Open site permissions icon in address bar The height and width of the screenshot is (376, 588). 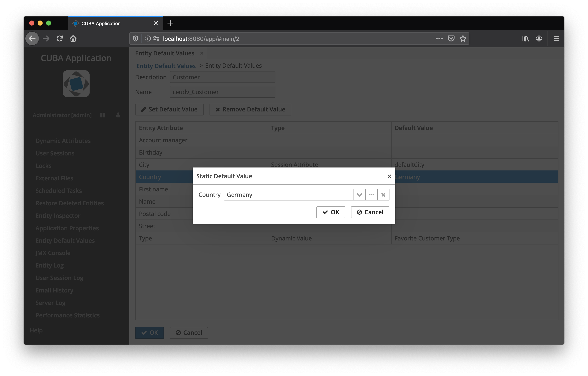coord(156,38)
